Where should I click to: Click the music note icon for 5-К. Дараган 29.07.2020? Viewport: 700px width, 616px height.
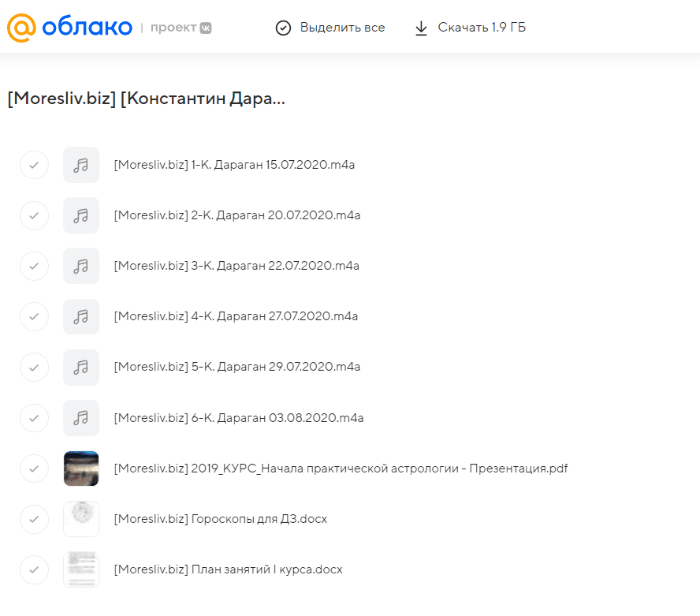(x=81, y=367)
